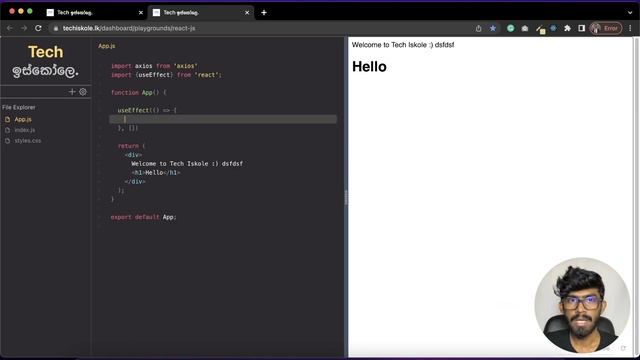Click the lock icon in the address bar

point(56,28)
